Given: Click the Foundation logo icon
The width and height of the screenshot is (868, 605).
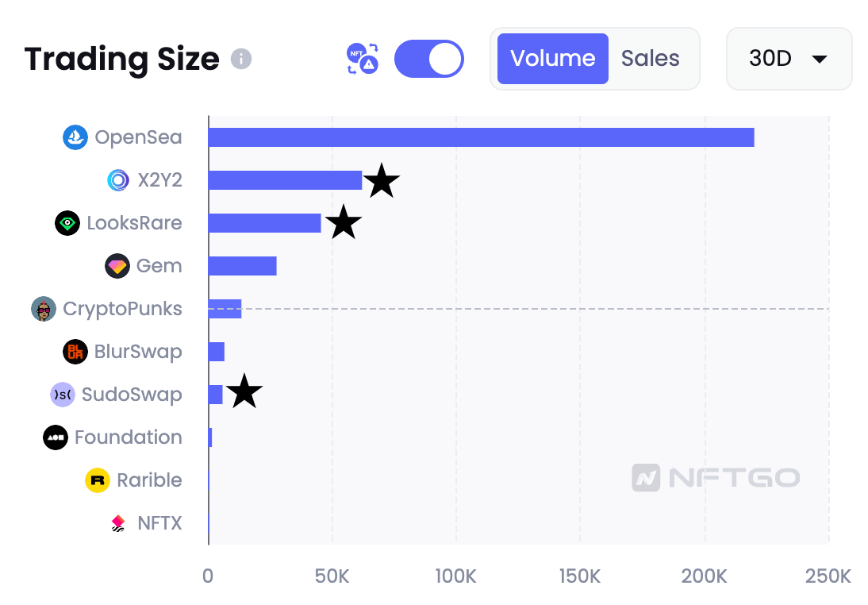Looking at the screenshot, I should click(56, 437).
